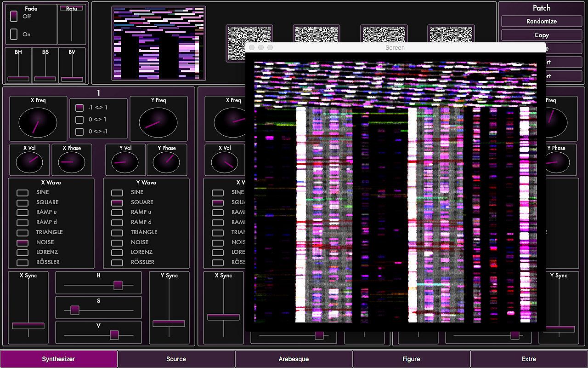The height and width of the screenshot is (368, 588).
Task: Click the Y Phase knob in panel 1
Action: (166, 162)
